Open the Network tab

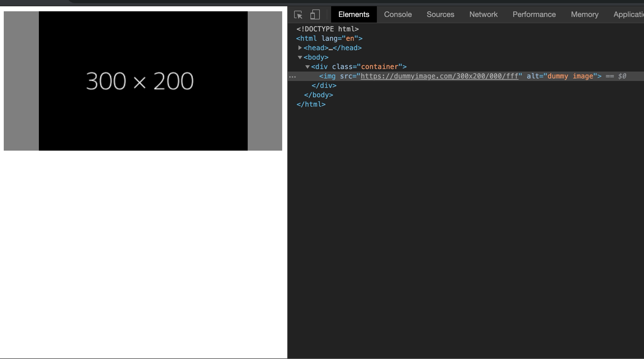(483, 14)
